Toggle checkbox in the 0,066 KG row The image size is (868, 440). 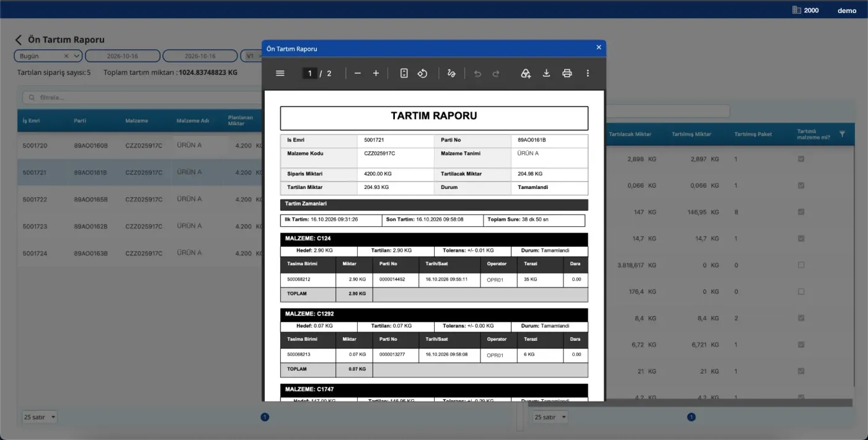pos(801,186)
